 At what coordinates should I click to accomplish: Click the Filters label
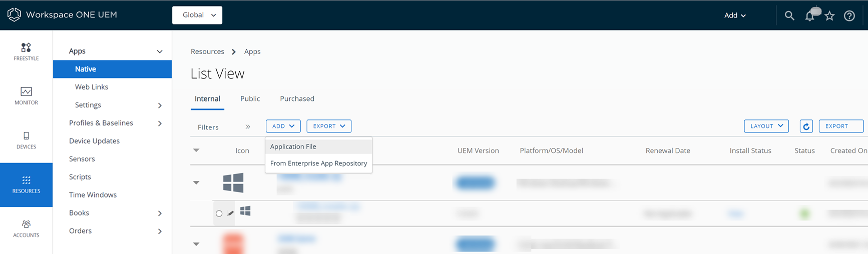[208, 127]
